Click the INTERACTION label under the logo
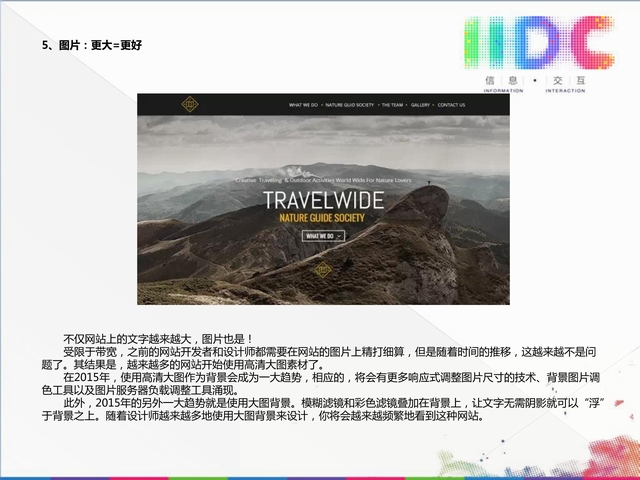The image size is (640, 480). (565, 91)
